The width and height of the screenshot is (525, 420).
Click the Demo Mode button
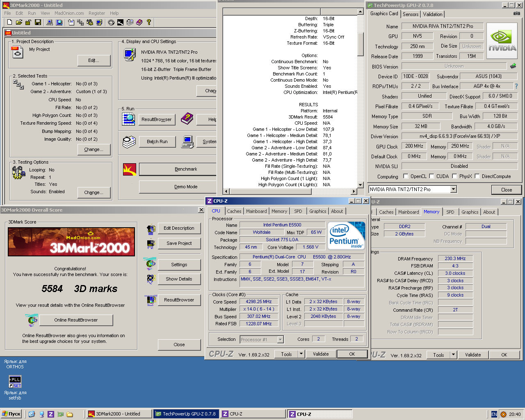[x=178, y=187]
